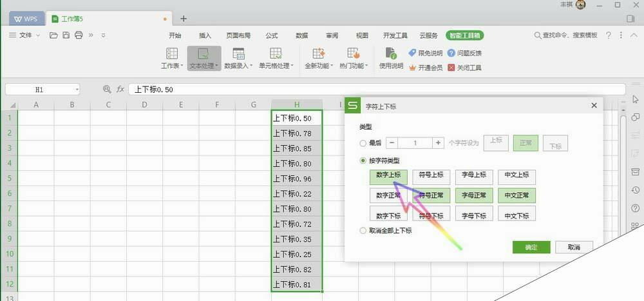The image size is (644, 301).
Task: Click the 中文上标 button
Action: tap(516, 175)
